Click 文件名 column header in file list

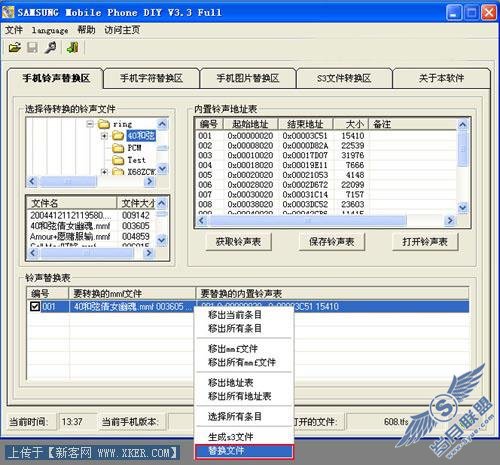coord(72,203)
